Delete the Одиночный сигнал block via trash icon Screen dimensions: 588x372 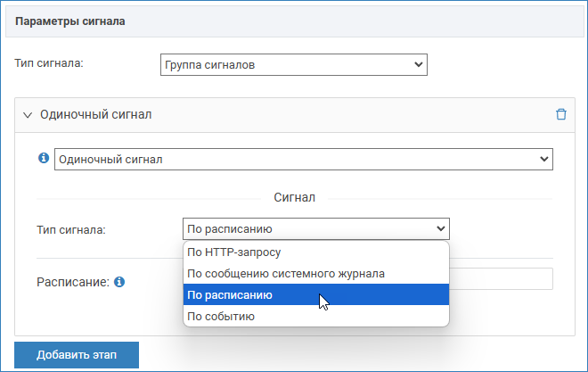pos(560,114)
